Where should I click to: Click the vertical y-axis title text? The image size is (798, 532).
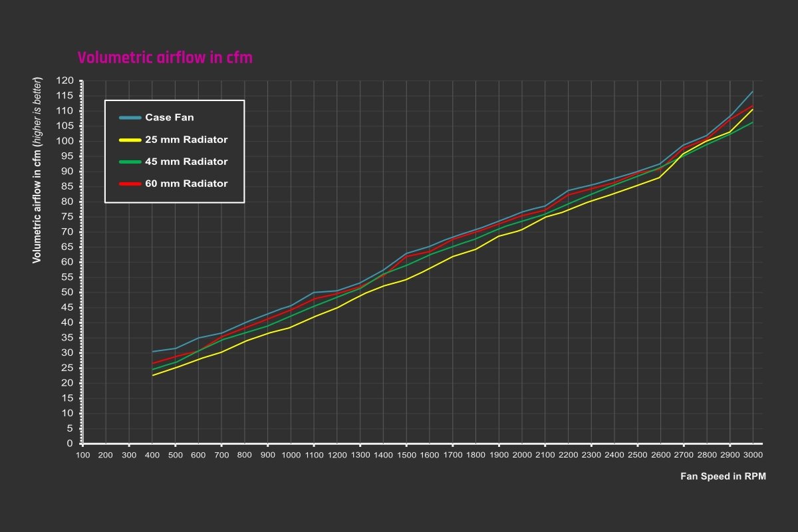click(x=38, y=170)
